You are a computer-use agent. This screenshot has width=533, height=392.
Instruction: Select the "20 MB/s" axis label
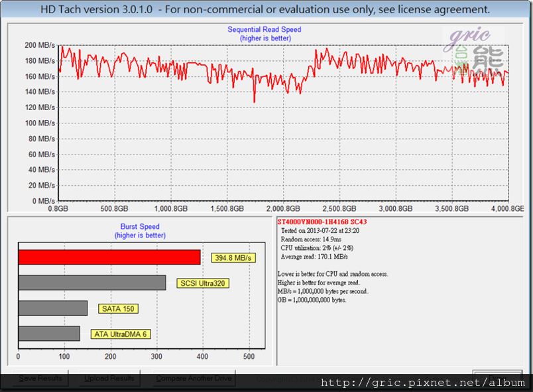coord(42,185)
